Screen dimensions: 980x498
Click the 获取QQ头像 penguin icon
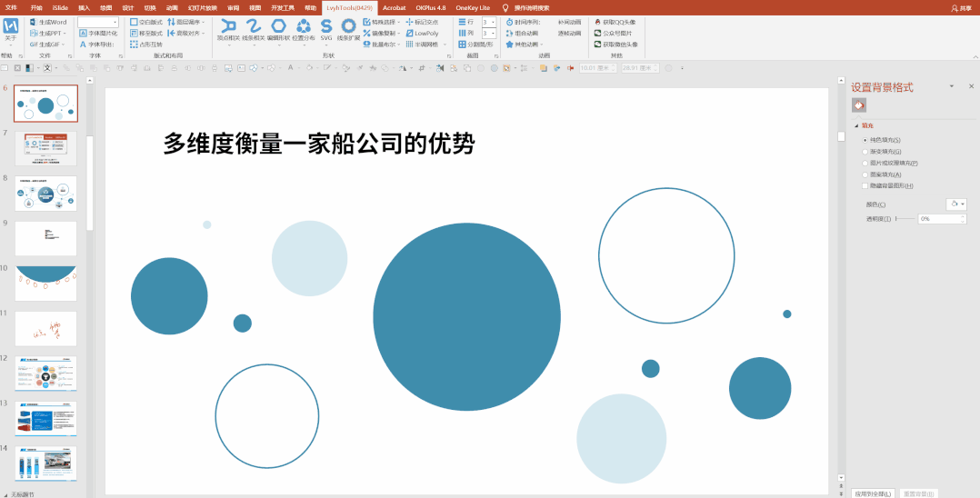coord(598,22)
